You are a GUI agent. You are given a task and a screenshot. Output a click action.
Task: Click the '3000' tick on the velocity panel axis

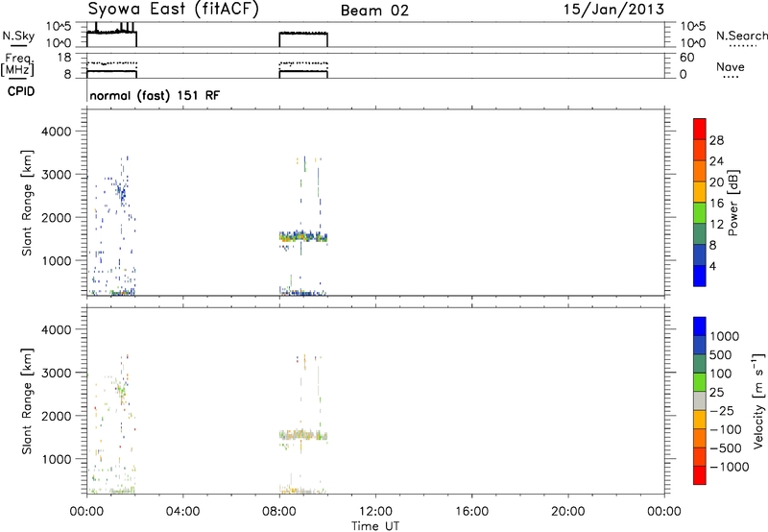pos(57,373)
